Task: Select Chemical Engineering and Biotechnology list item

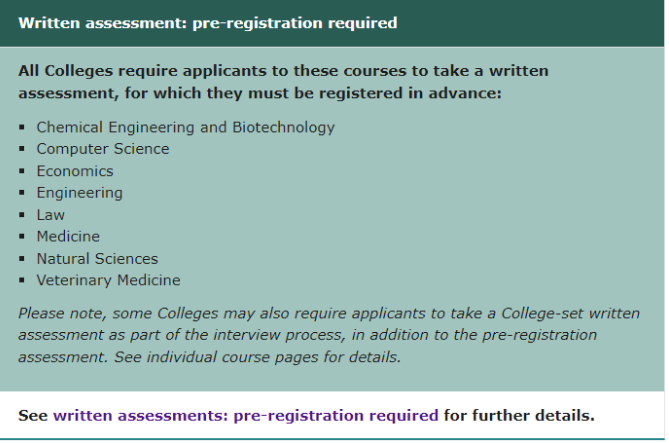Action: coord(185,127)
